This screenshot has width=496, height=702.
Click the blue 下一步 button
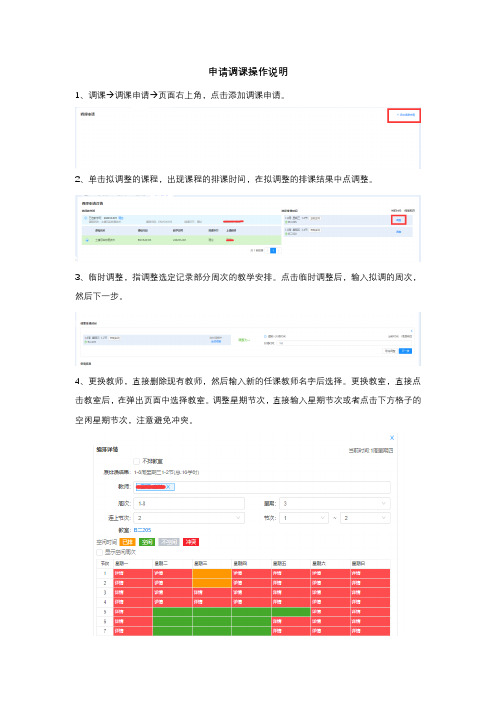coord(405,351)
